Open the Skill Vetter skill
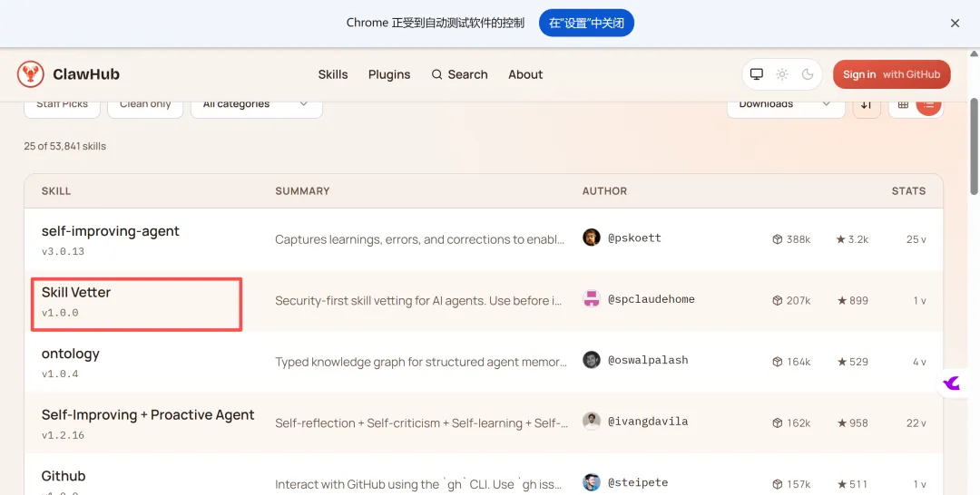 (76, 292)
